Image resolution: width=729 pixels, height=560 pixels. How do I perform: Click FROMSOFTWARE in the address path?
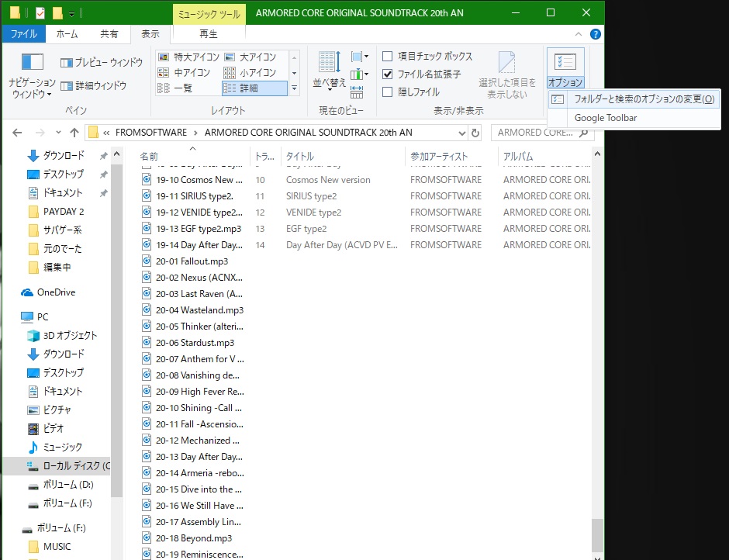coord(151,133)
